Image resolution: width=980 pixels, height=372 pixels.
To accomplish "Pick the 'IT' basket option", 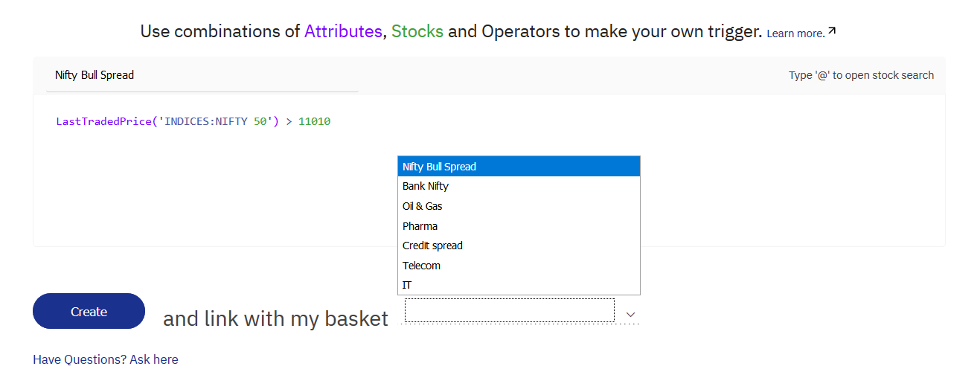I will (519, 285).
